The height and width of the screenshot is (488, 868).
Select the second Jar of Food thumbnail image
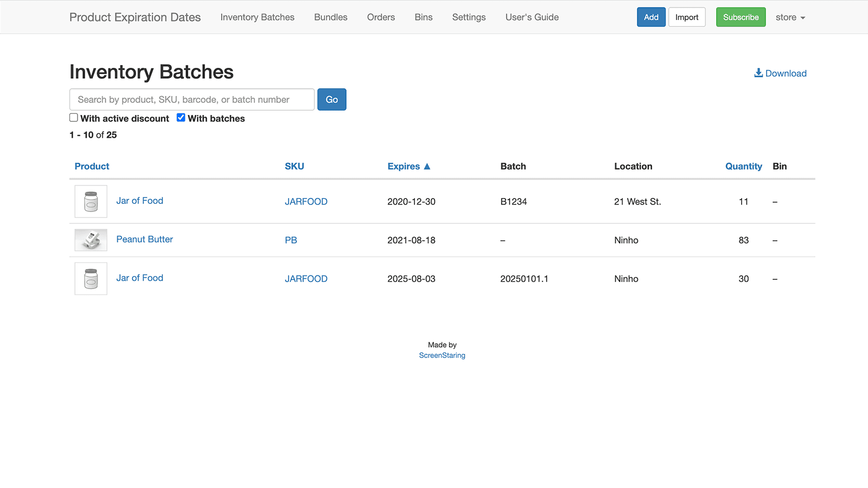[91, 279]
